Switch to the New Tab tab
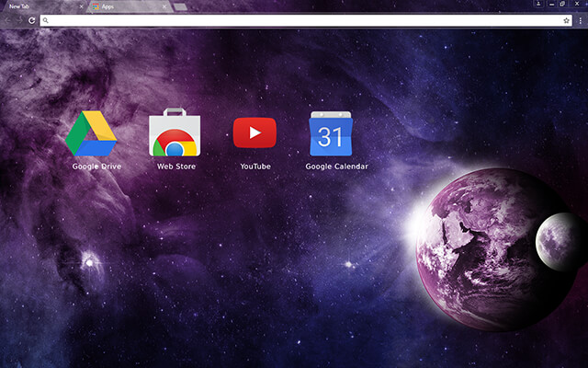Image resolution: width=588 pixels, height=368 pixels. coord(43,6)
